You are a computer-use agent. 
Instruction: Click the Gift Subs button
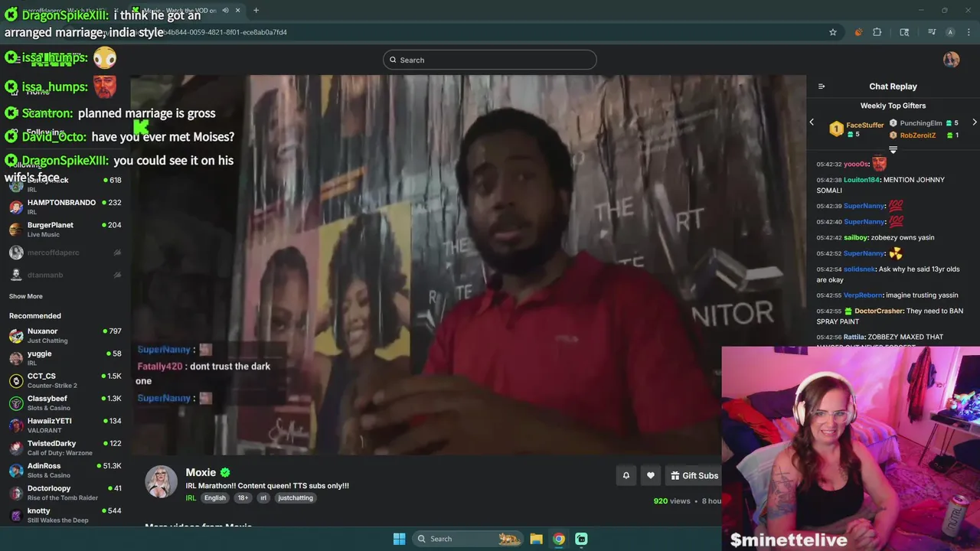point(694,475)
